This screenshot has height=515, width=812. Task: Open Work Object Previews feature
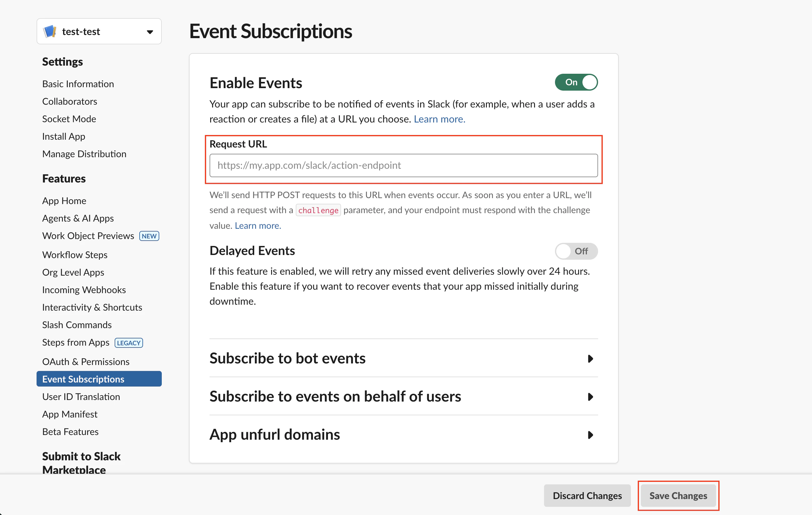click(88, 236)
